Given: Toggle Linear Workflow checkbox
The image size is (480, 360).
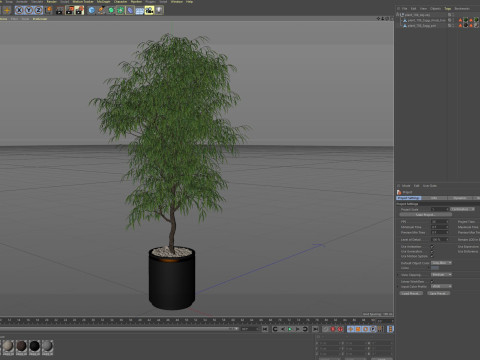Looking at the screenshot, I should pos(432,282).
